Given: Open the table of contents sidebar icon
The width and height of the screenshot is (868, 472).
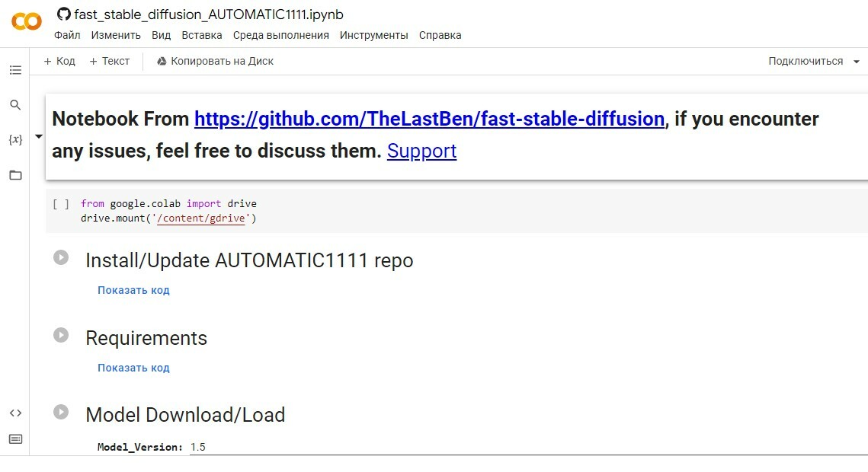Looking at the screenshot, I should click(15, 70).
